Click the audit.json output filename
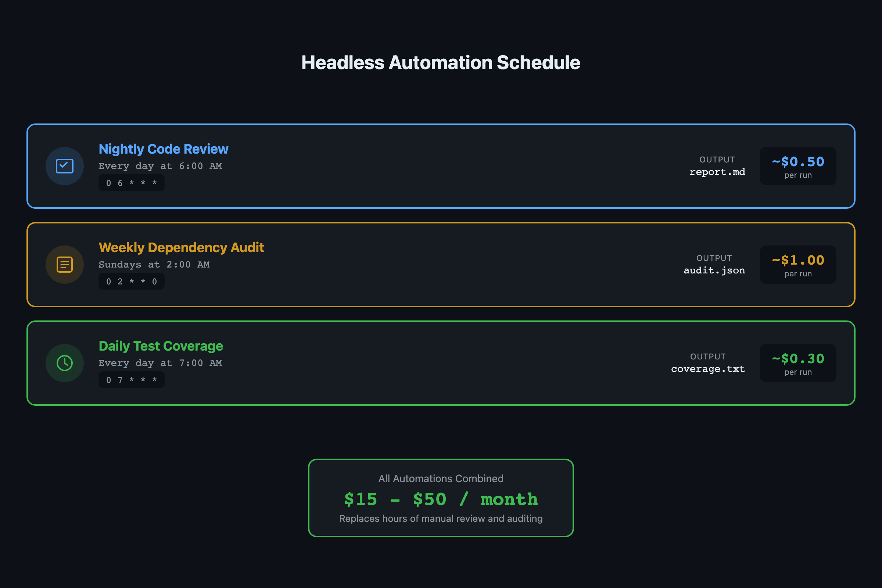 coord(714,271)
